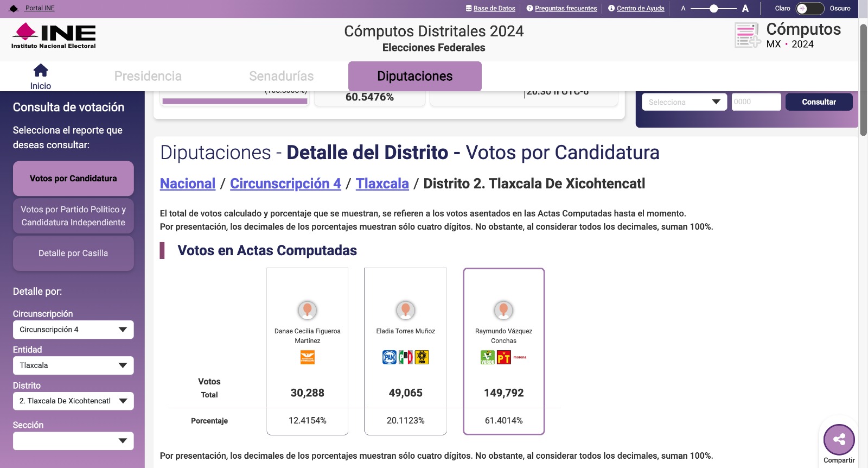Image resolution: width=868 pixels, height=468 pixels.
Task: Switch to the Presidencia tab
Action: click(x=148, y=77)
